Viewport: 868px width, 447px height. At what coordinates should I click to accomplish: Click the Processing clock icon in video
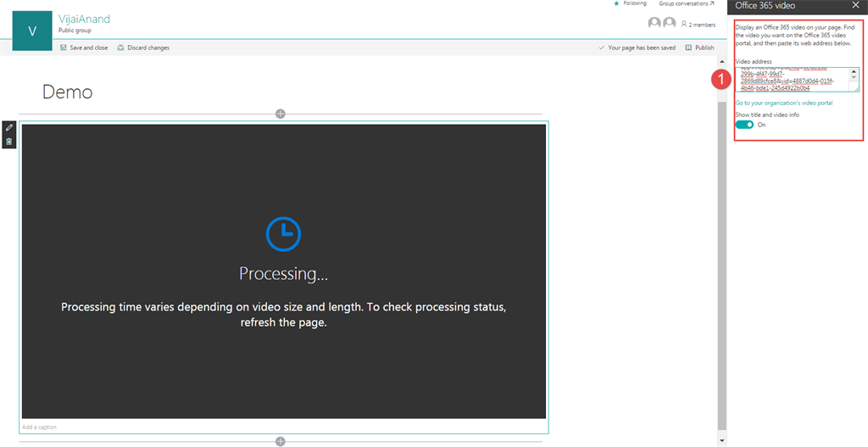tap(283, 234)
